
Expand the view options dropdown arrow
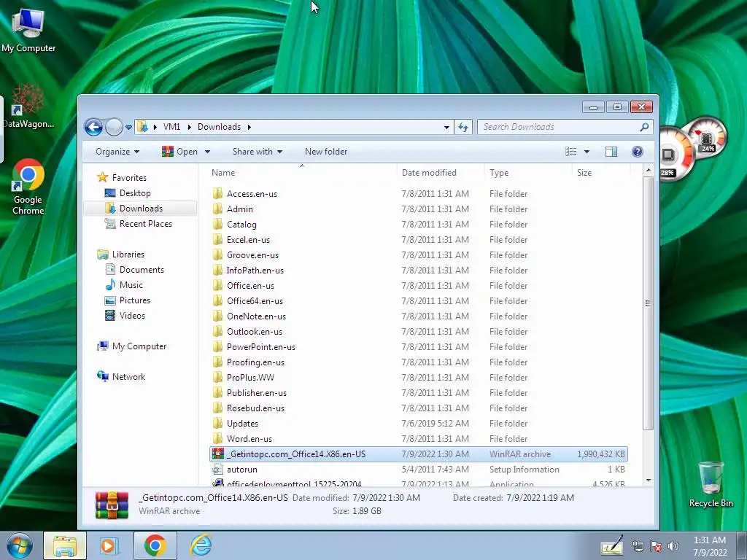(x=587, y=152)
